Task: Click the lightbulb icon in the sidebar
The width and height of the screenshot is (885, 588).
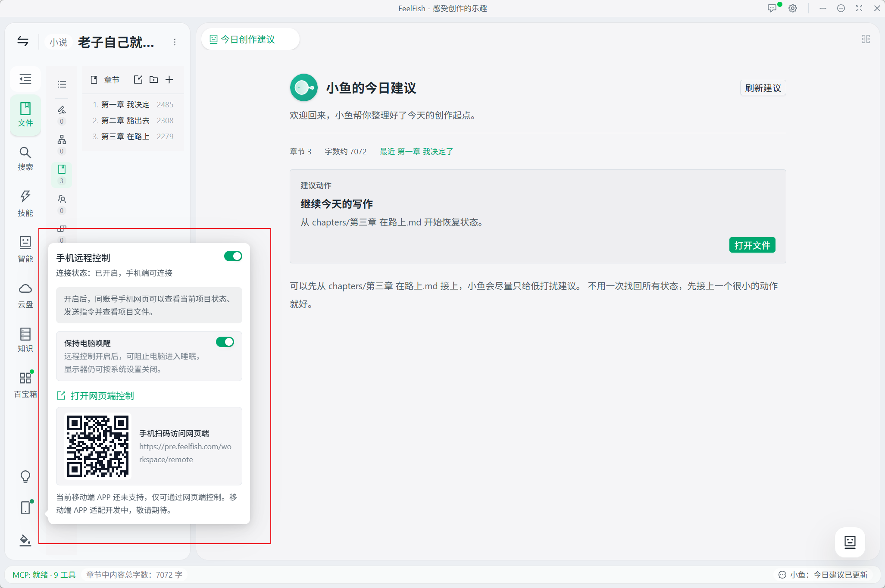Action: (25, 476)
